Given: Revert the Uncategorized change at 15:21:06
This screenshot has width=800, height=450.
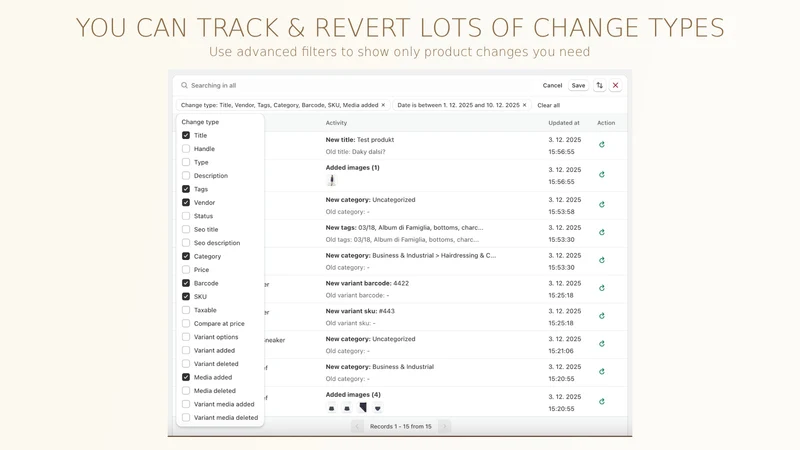Looking at the screenshot, I should (x=602, y=344).
